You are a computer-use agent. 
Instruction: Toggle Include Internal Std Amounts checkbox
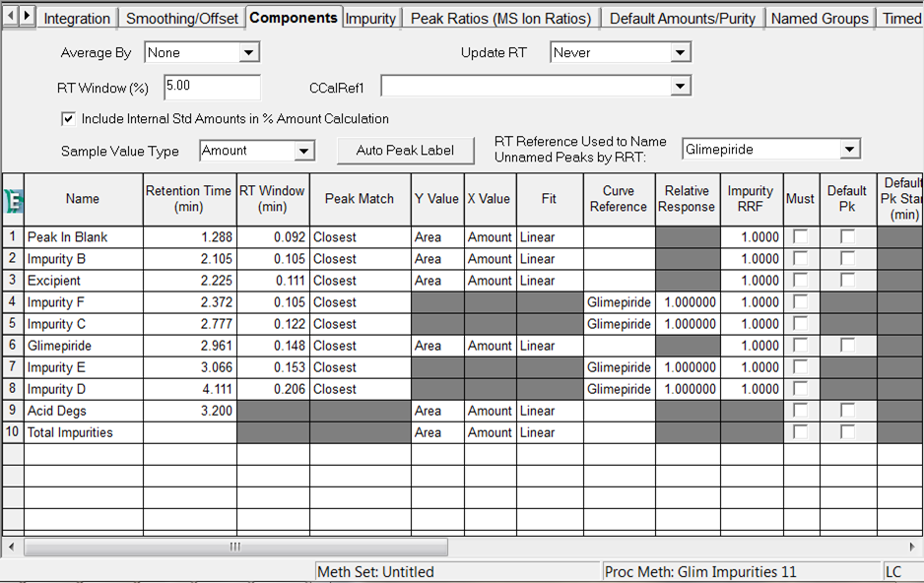(x=68, y=119)
